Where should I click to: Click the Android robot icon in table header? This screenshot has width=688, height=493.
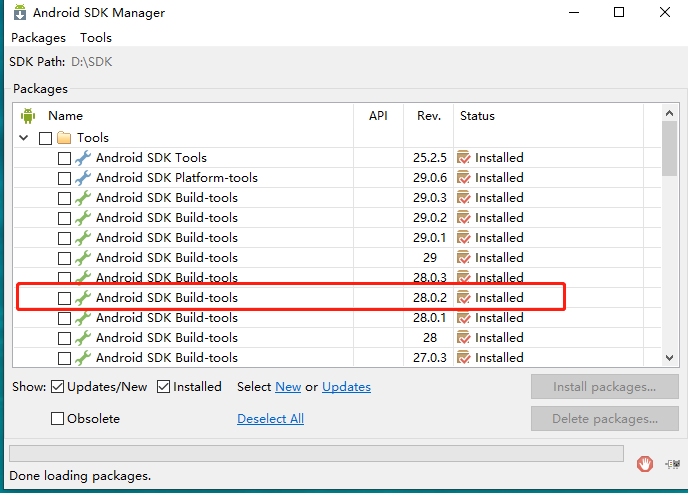[x=27, y=116]
